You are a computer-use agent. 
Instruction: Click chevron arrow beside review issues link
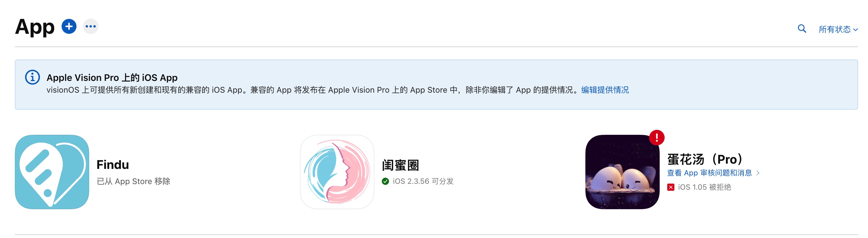tap(758, 173)
